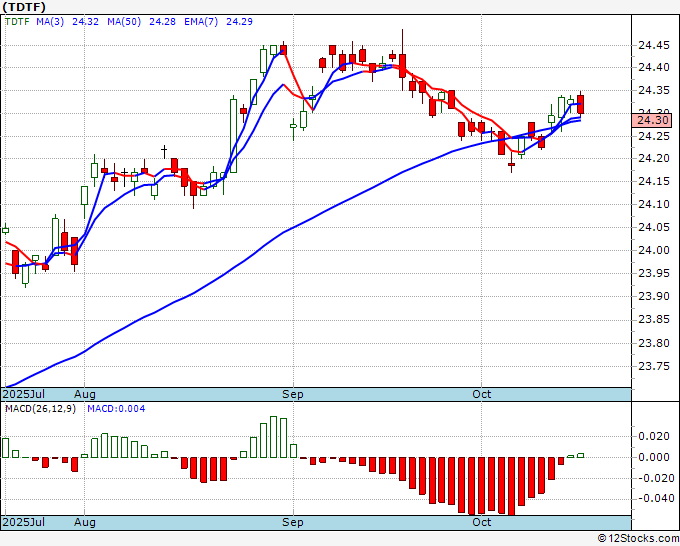Click the 23.95 price axis label
Screen dimensions: 680x546
point(654,273)
